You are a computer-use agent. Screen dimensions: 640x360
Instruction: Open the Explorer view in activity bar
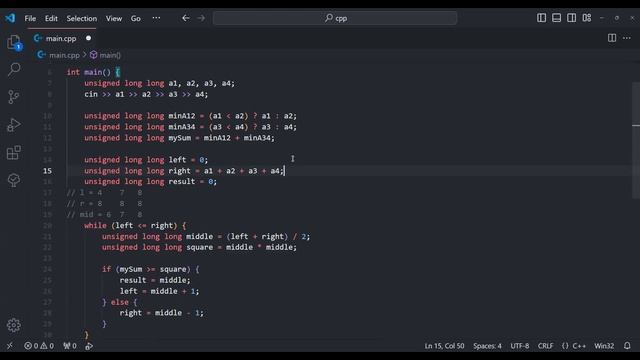pos(14,42)
